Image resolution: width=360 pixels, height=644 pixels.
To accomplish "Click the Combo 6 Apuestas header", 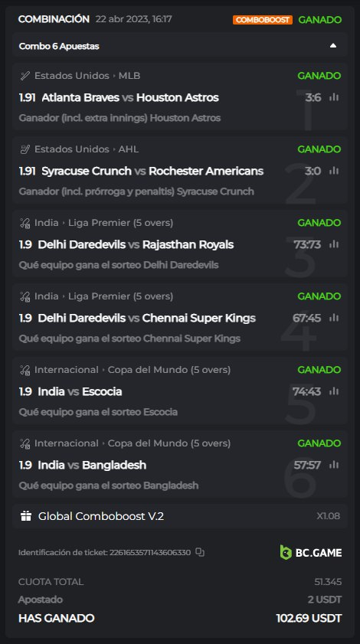I will [x=180, y=46].
